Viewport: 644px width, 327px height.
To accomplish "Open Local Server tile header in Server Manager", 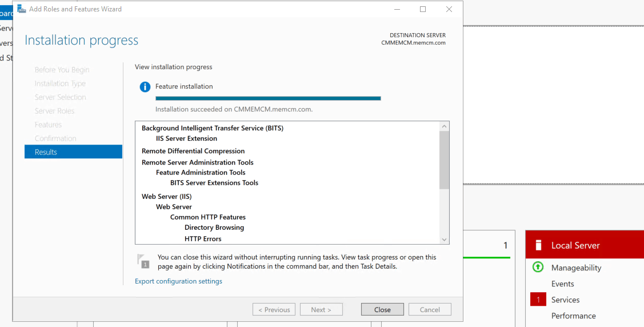I will (585, 245).
